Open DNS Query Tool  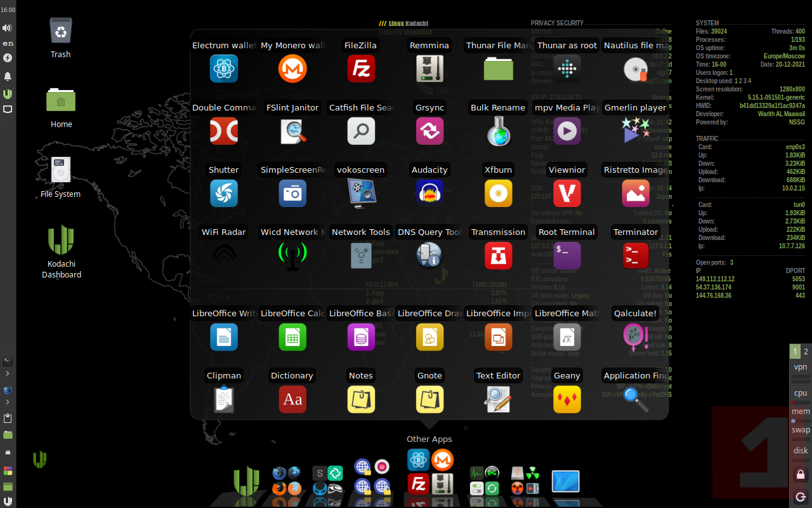429,255
